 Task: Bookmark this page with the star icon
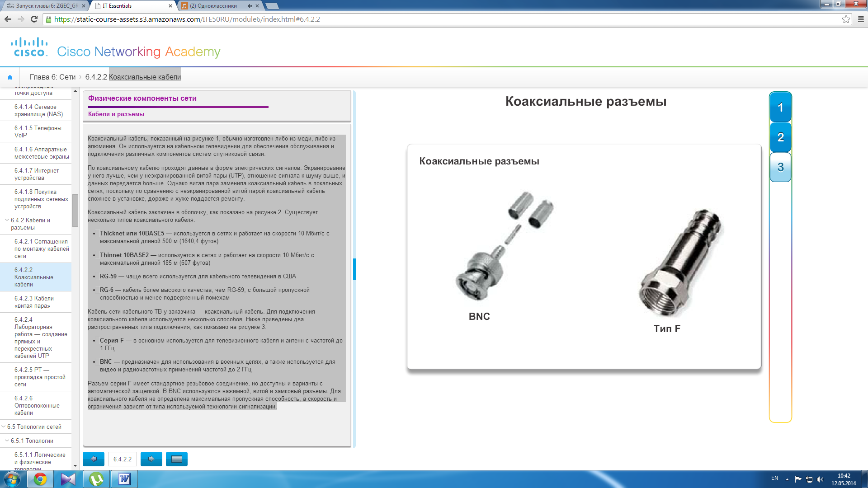tap(846, 19)
